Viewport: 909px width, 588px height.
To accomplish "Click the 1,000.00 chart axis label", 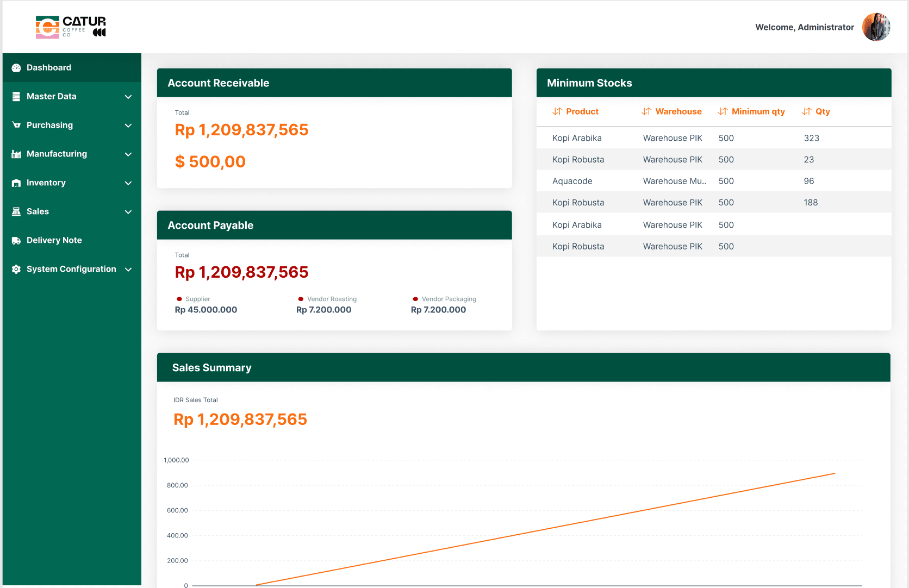I will (176, 460).
